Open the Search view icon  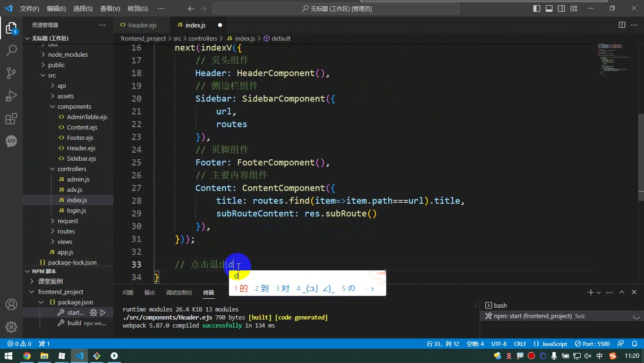[11, 50]
